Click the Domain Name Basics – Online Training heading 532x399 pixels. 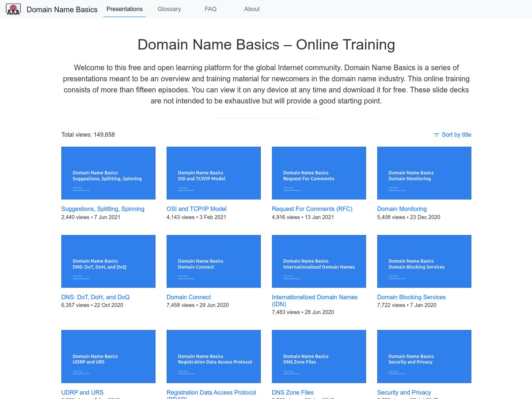(x=266, y=44)
